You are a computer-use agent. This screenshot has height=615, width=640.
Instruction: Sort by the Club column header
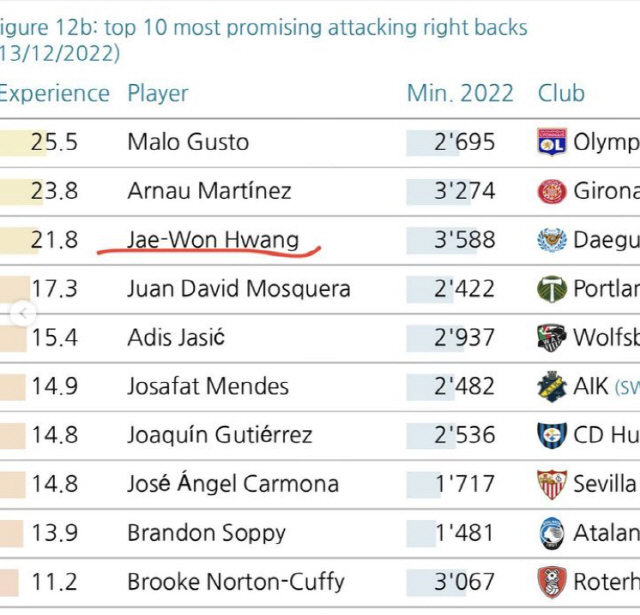[x=561, y=93]
